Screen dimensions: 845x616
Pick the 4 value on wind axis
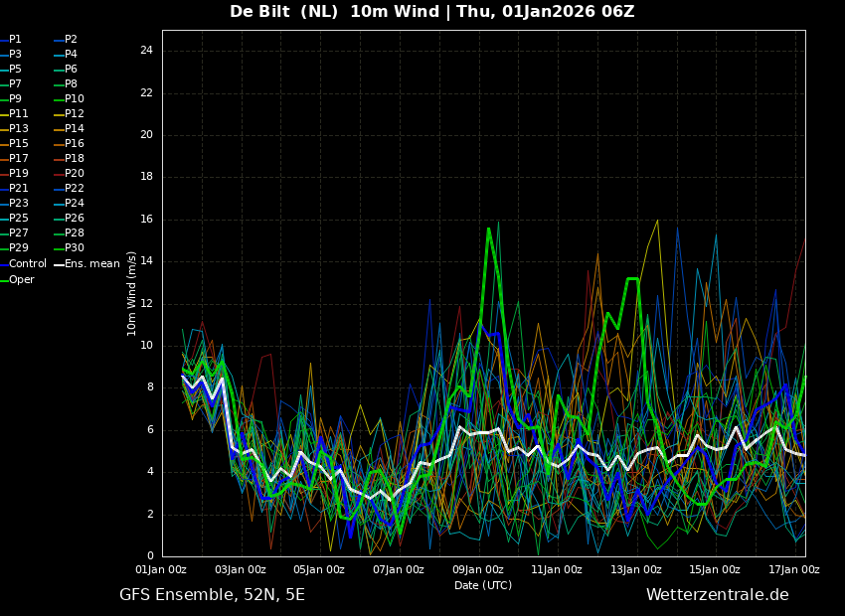[150, 472]
